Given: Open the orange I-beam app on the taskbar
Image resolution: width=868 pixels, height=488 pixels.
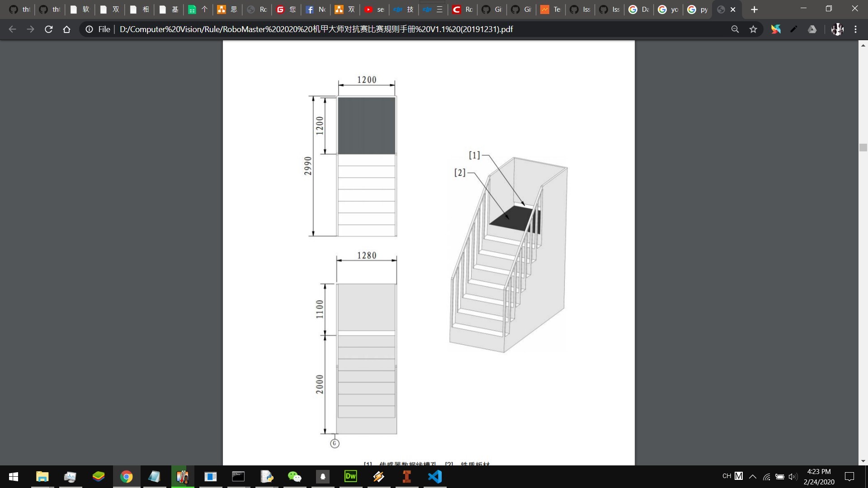Looking at the screenshot, I should (x=407, y=477).
